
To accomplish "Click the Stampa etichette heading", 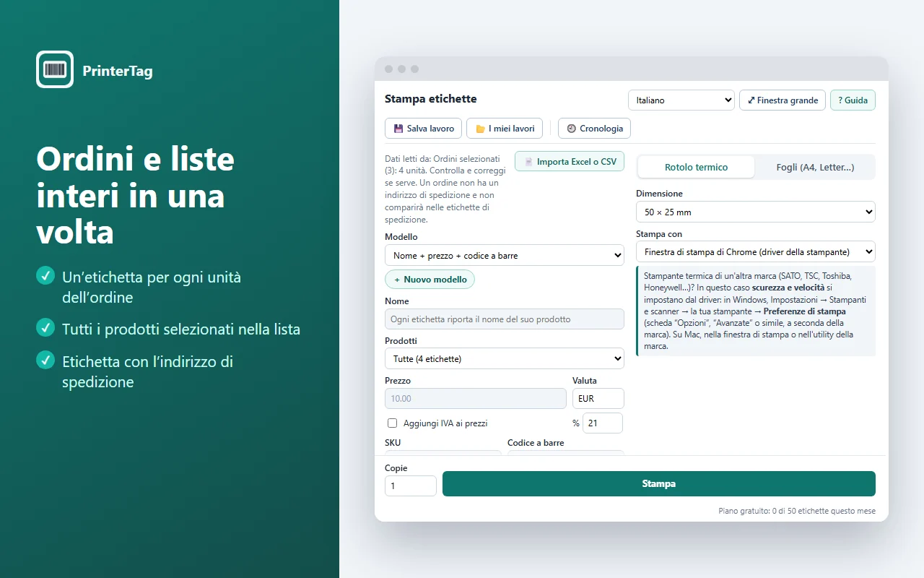I will click(431, 99).
